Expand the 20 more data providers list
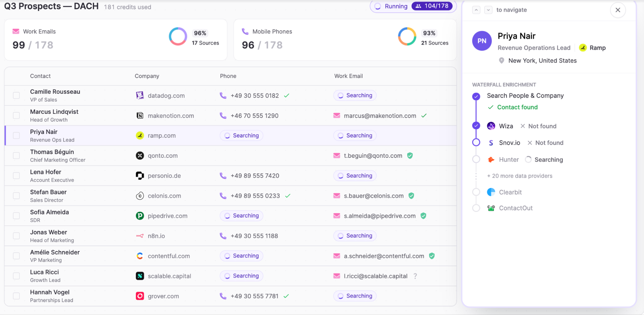The width and height of the screenshot is (644, 315). (x=520, y=176)
